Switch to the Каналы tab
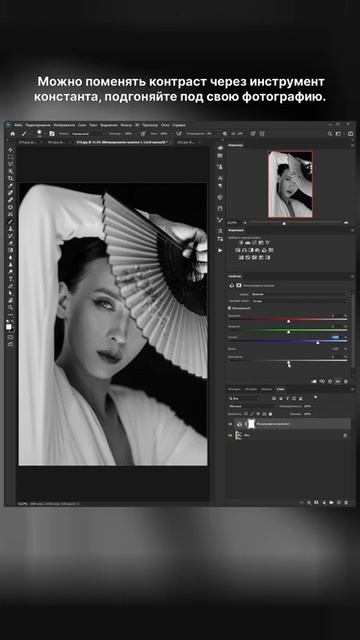This screenshot has height=640, width=360. (266, 389)
